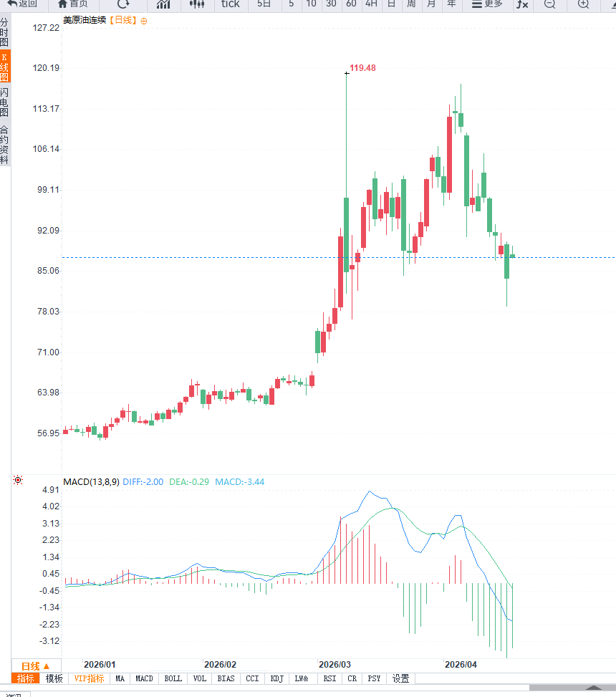Select the BOLL indicator tab

(173, 678)
